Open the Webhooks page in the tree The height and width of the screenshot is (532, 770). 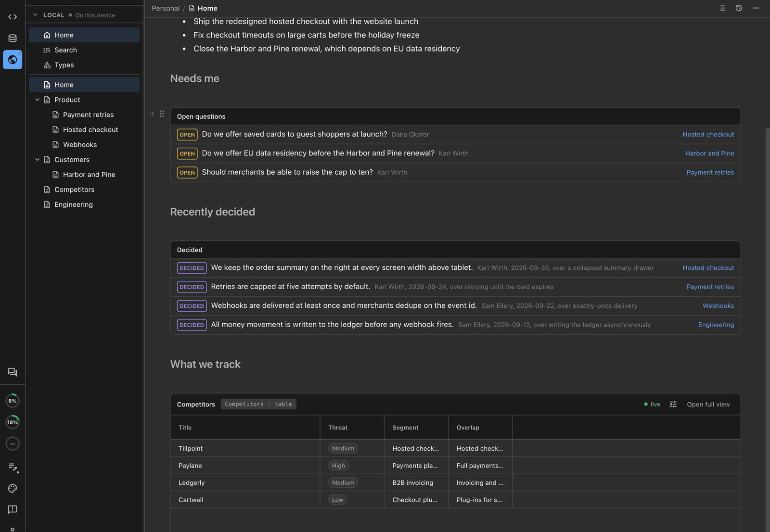(79, 145)
